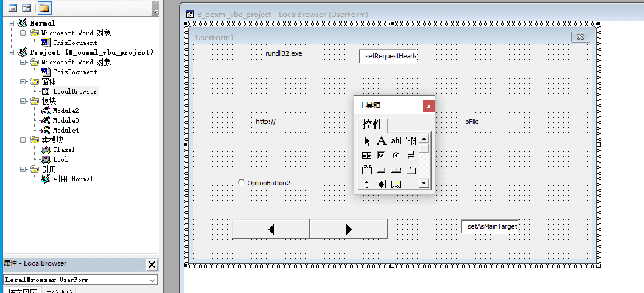Select Module3 in the tree

(66, 120)
